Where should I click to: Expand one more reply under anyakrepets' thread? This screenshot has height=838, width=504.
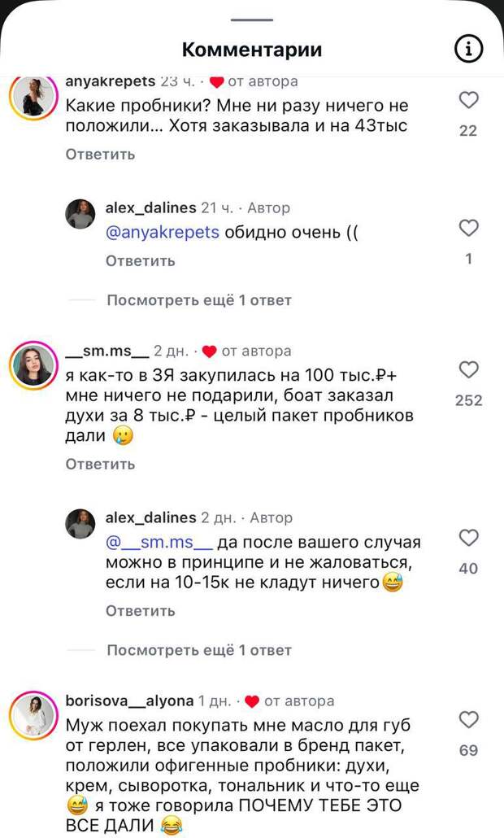tap(199, 300)
